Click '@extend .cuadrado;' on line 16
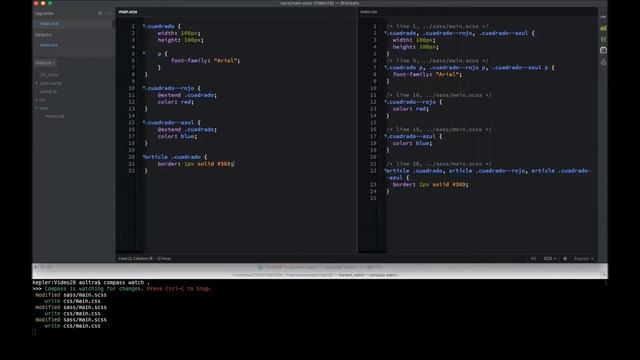640x360 pixels. point(187,129)
